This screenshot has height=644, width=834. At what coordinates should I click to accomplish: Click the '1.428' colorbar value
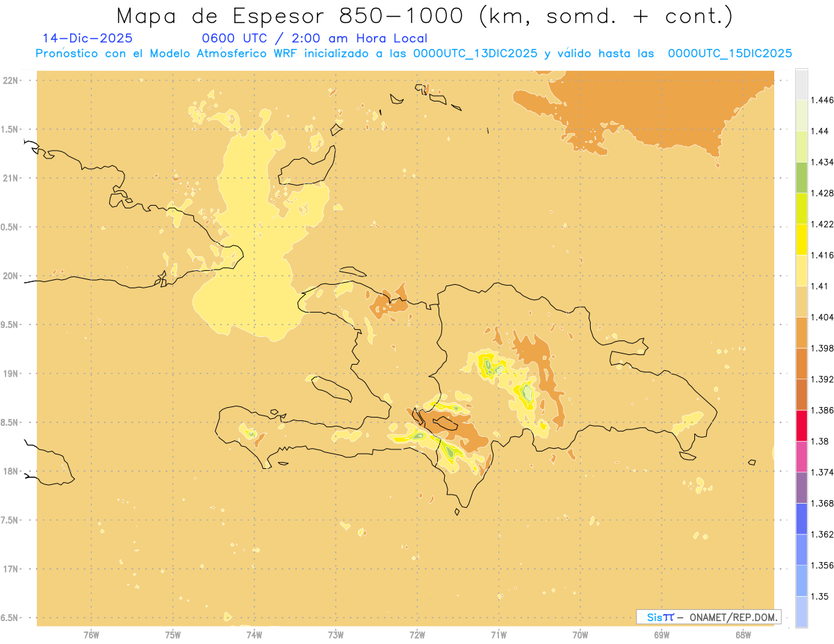tap(824, 193)
